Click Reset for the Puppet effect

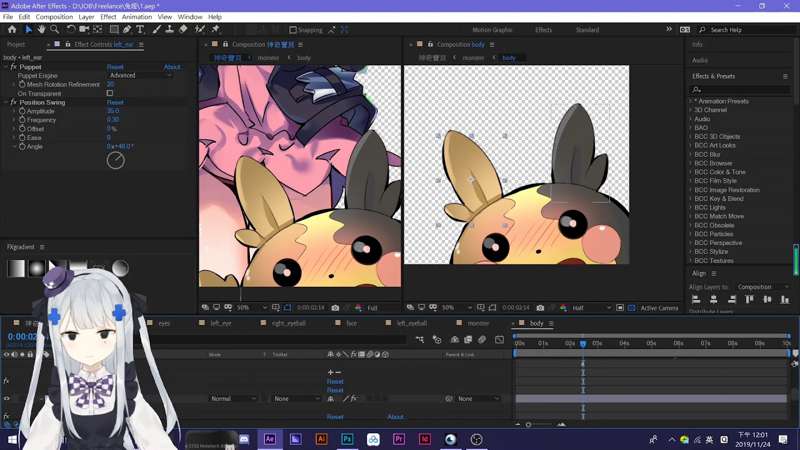(115, 67)
